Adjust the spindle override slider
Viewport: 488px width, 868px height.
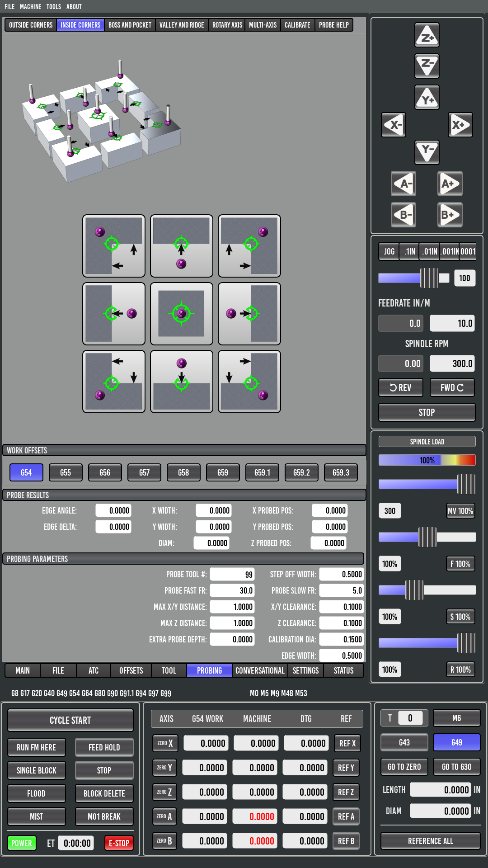pyautogui.click(x=427, y=590)
